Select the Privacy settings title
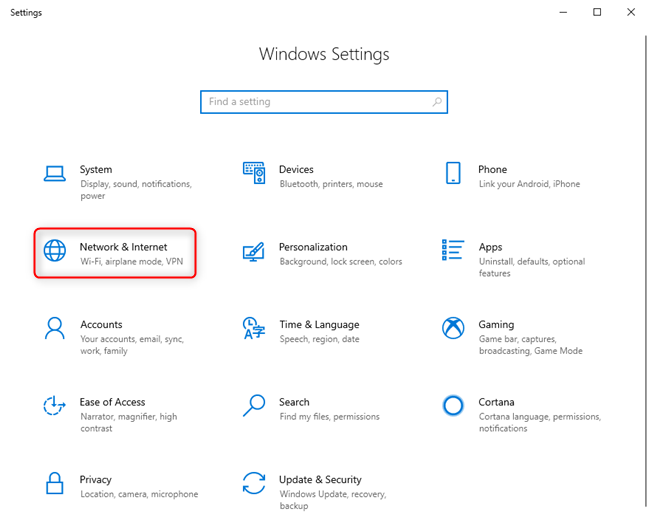The height and width of the screenshot is (528, 648). point(95,480)
